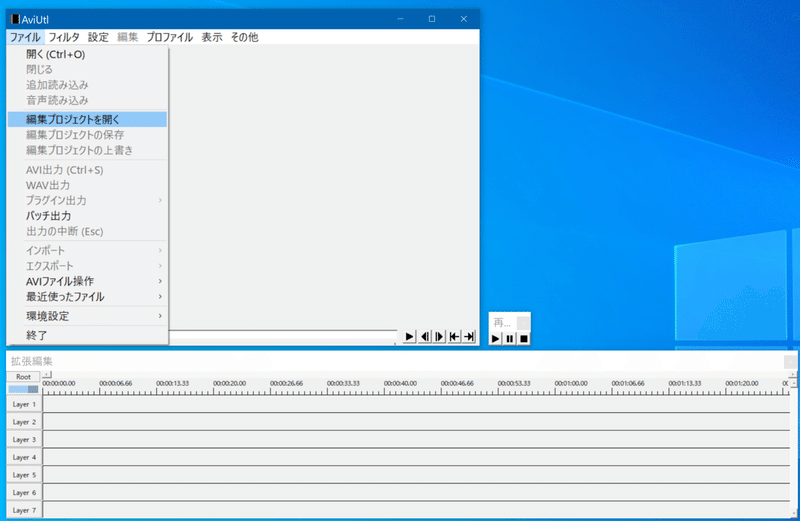This screenshot has height=521, width=800.
Task: Step forward one frame in AviUtl
Action: click(439, 337)
